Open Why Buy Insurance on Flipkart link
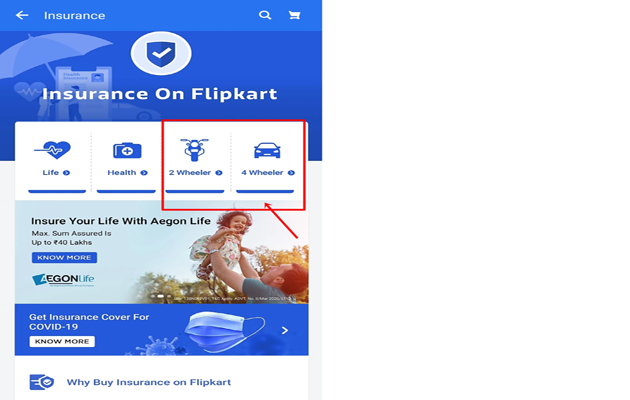630x400 pixels. click(x=149, y=382)
